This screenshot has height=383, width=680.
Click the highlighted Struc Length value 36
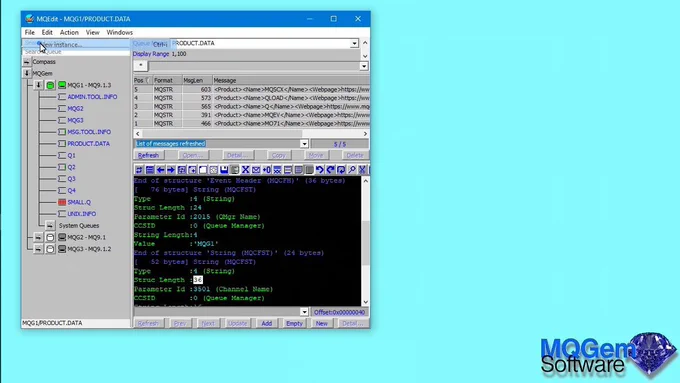198,280
